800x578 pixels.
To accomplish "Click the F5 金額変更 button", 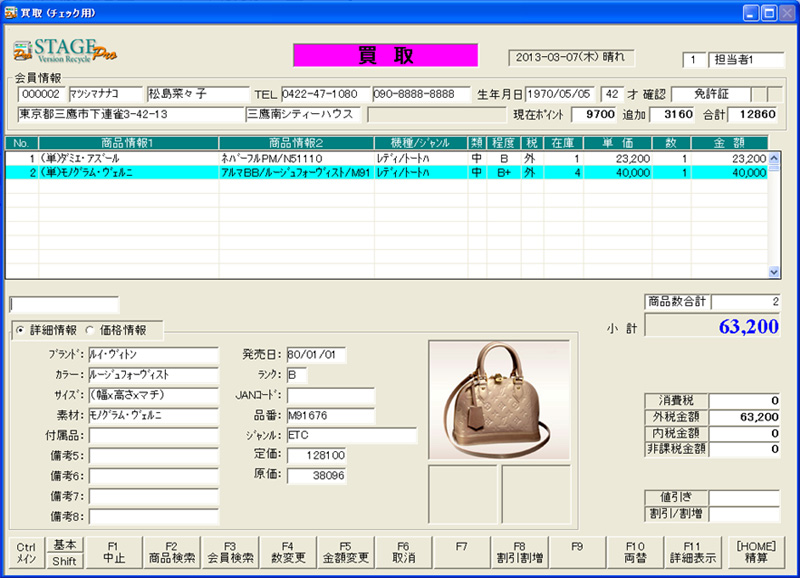I will [346, 552].
